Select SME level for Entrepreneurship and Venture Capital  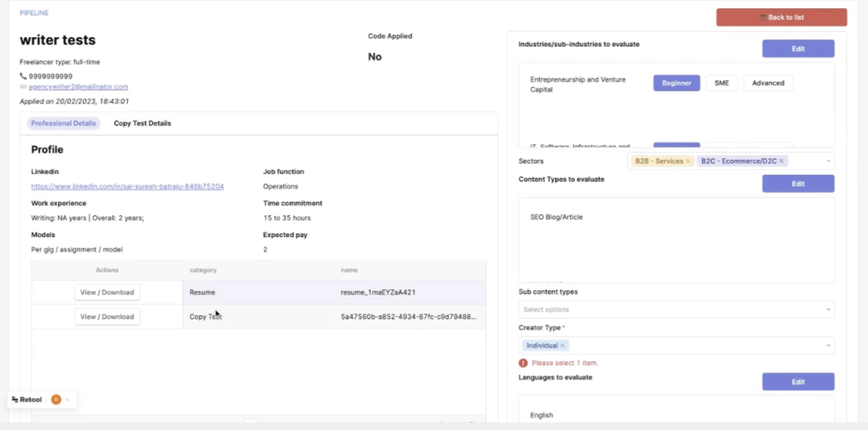pos(721,83)
